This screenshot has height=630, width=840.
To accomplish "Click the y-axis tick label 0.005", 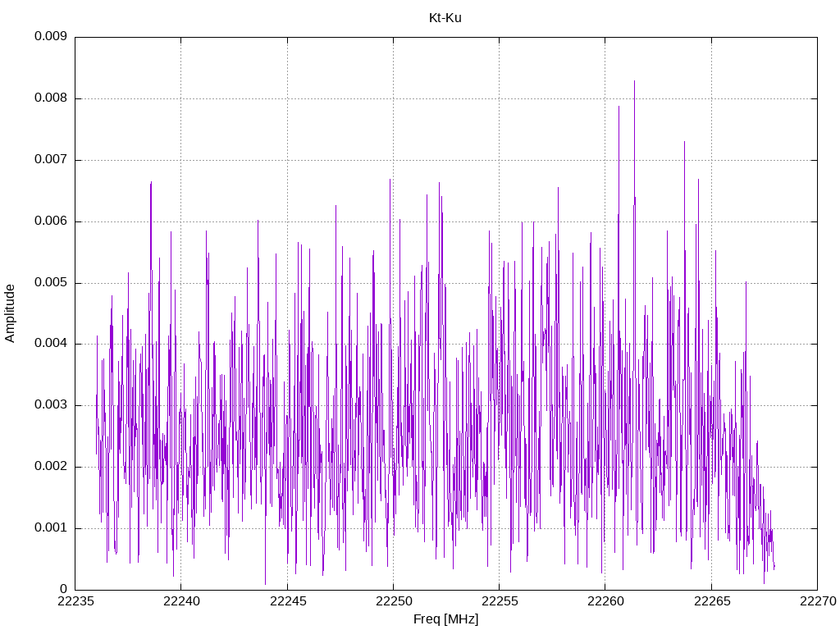I will tap(51, 283).
